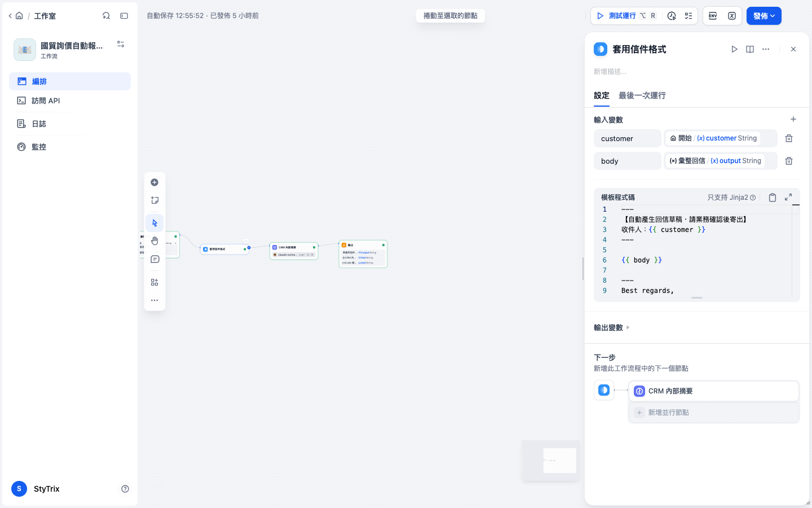812x508 pixels.
Task: Run this step with play icon in panel header
Action: pyautogui.click(x=734, y=49)
